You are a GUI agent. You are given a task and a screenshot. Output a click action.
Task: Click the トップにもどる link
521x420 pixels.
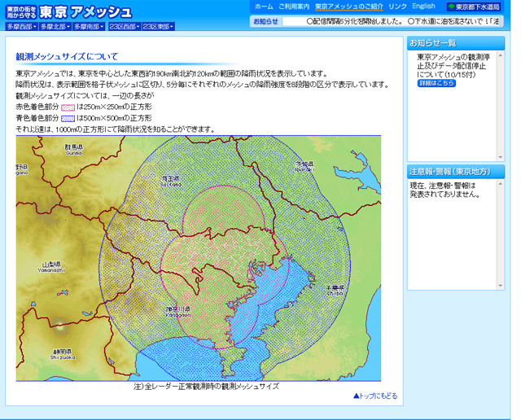point(375,396)
